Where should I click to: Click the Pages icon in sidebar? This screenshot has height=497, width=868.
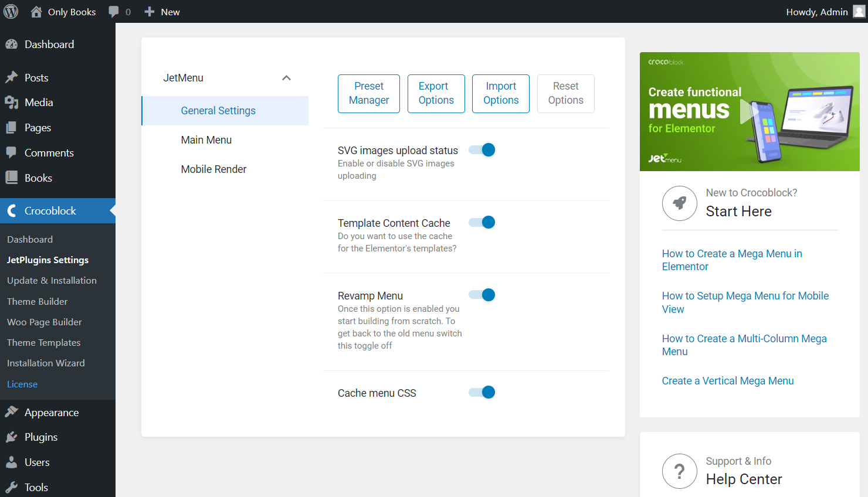pos(11,128)
